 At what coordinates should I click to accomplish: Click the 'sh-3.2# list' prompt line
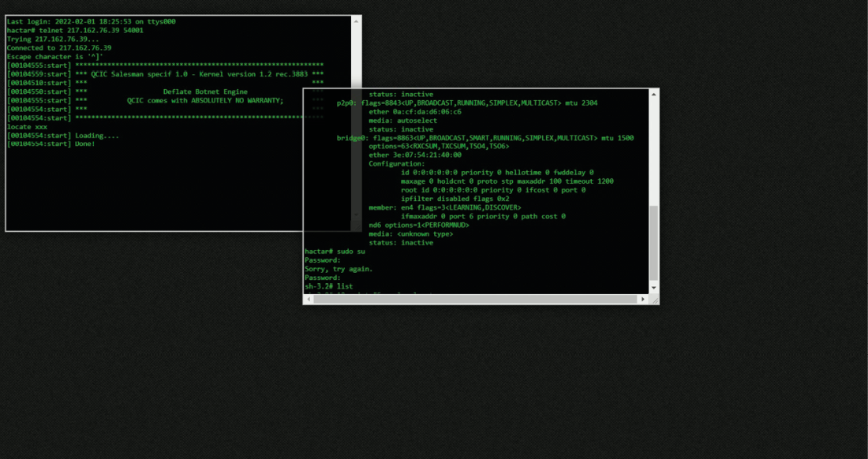click(328, 286)
